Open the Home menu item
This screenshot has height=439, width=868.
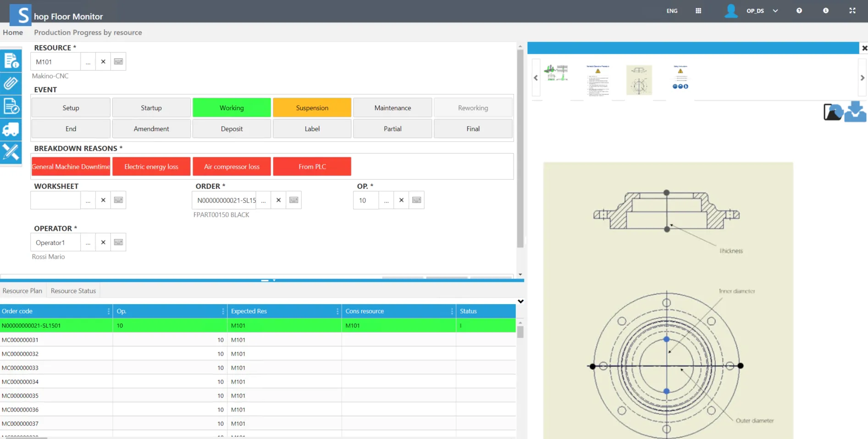click(13, 32)
